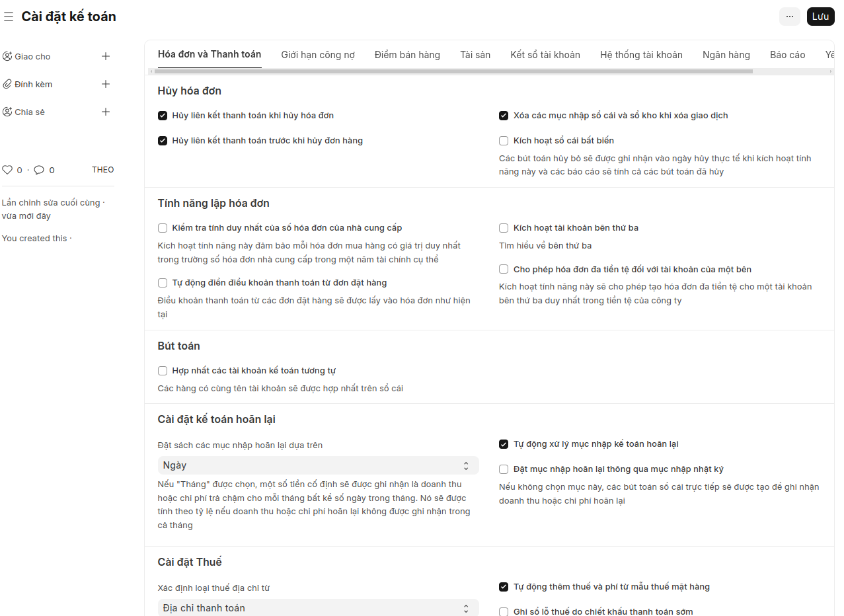Enable Kích hoạt sổ cái bất biến checkbox
Screen dimensions: 844x616
click(x=504, y=141)
